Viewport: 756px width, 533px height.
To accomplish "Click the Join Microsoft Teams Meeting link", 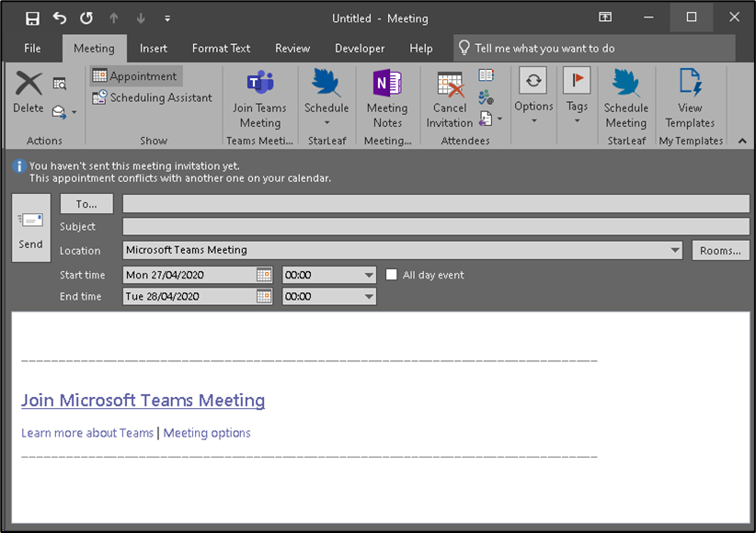I will click(x=143, y=401).
